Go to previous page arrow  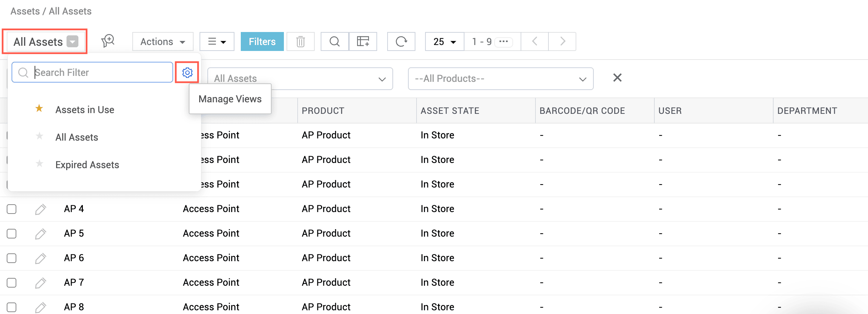point(535,42)
